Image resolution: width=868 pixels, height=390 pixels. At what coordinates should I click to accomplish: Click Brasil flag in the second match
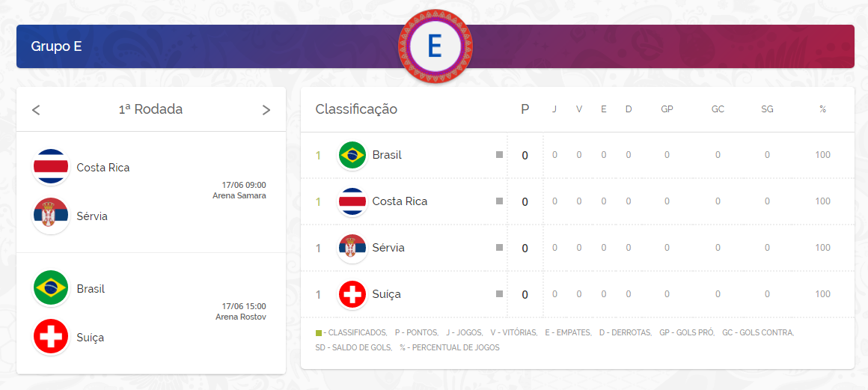click(51, 288)
